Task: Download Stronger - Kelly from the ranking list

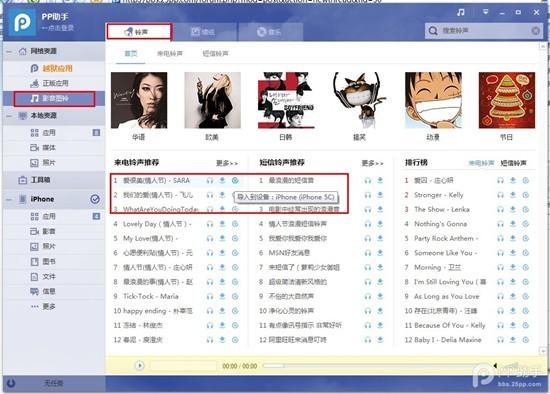Action: click(513, 195)
